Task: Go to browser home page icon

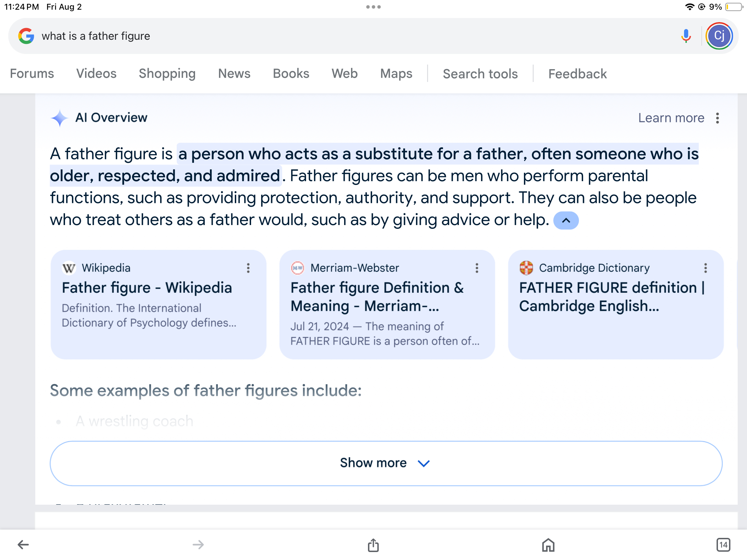Action: 548,545
